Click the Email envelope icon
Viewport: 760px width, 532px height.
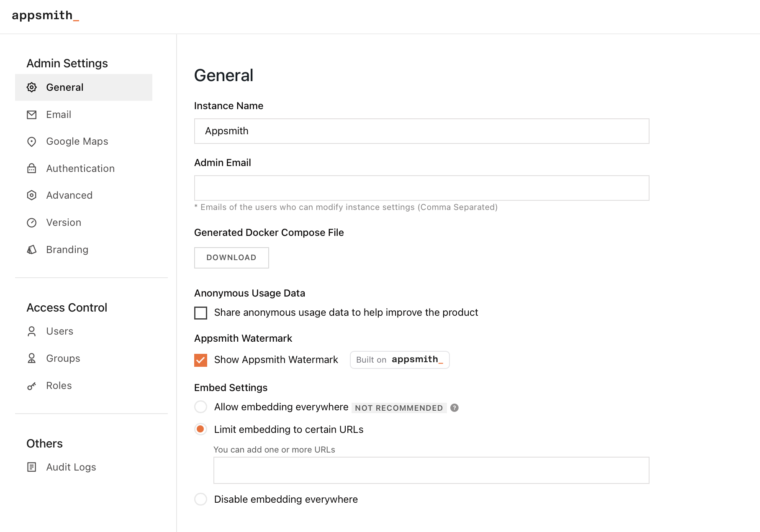pos(32,115)
